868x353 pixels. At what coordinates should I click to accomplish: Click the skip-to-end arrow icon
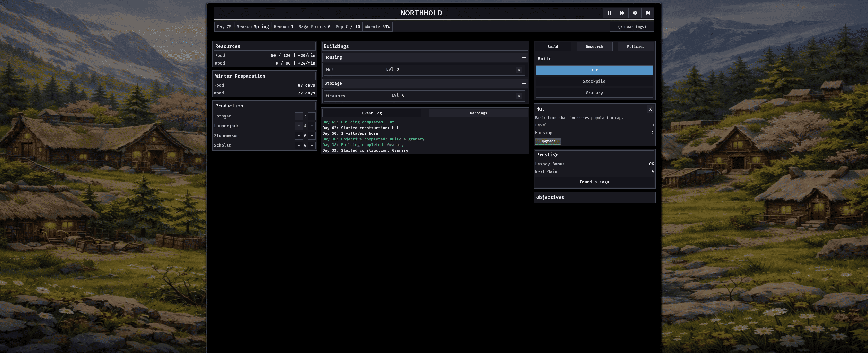point(648,13)
